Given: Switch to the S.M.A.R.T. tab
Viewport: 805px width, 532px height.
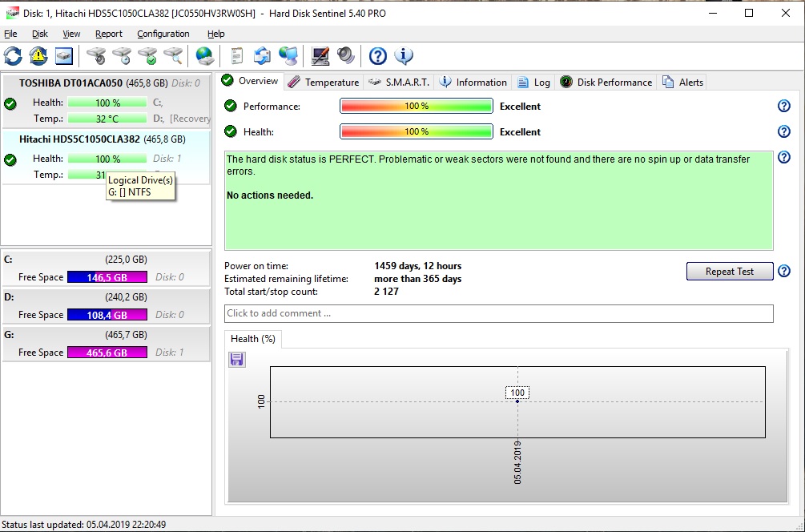Looking at the screenshot, I should (399, 82).
